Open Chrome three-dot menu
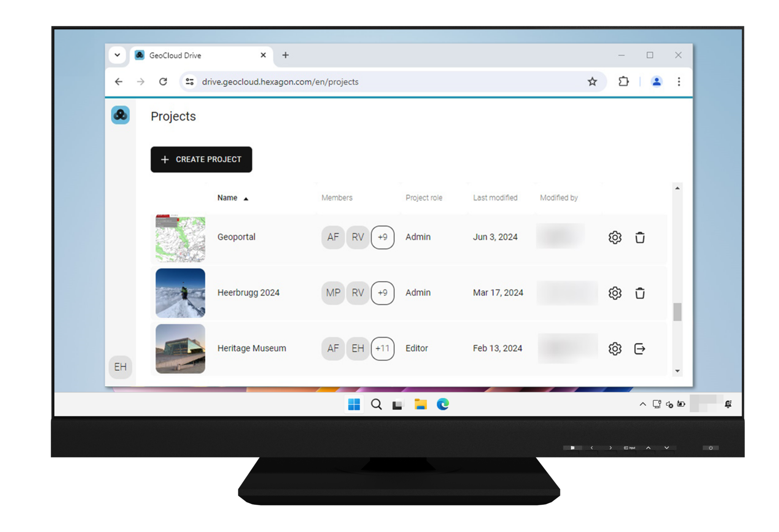The image size is (779, 532). click(x=679, y=81)
